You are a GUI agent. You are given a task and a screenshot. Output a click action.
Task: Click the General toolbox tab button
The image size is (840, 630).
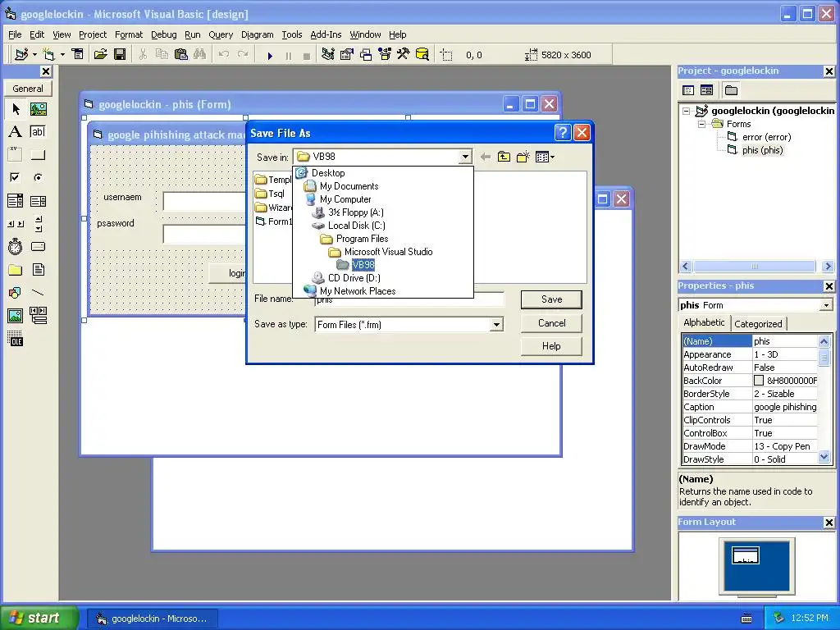(28, 89)
